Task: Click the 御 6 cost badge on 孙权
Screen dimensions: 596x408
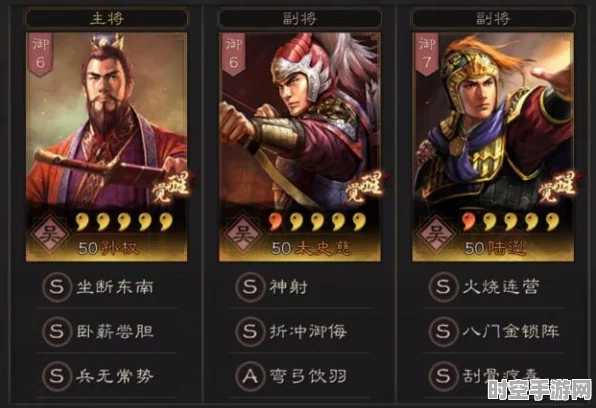Action: [x=40, y=54]
